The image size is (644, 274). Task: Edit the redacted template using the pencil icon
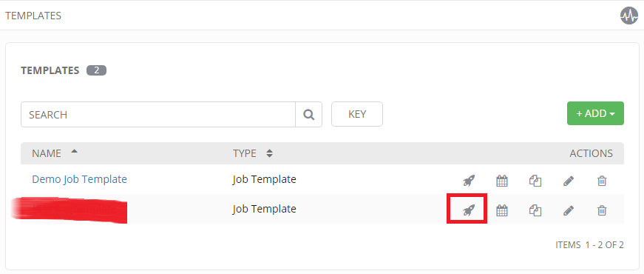569,210
